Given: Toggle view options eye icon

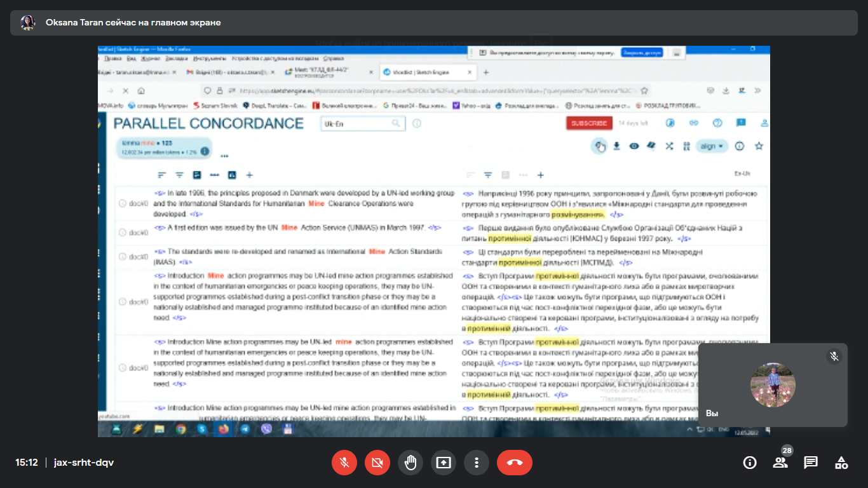Looking at the screenshot, I should coord(634,146).
